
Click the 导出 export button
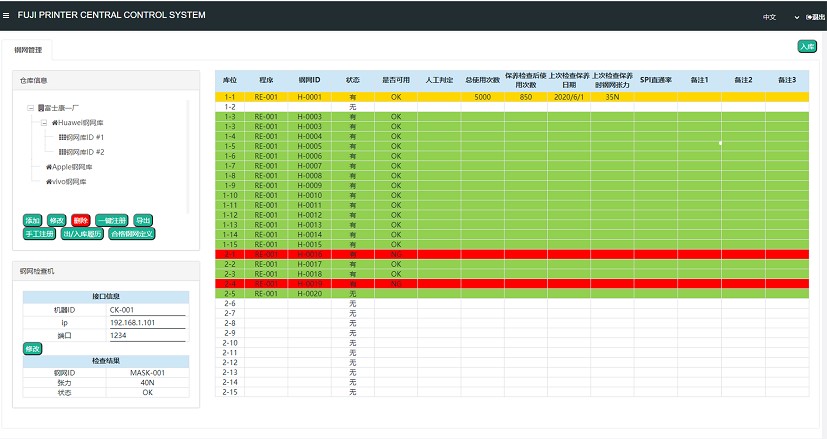[x=144, y=220]
